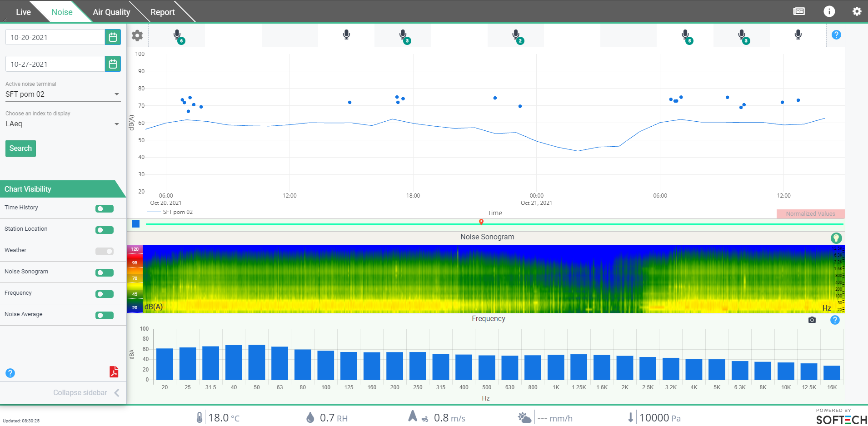Click the wind direction arrow icon
This screenshot has width=868, height=426.
pyautogui.click(x=412, y=416)
